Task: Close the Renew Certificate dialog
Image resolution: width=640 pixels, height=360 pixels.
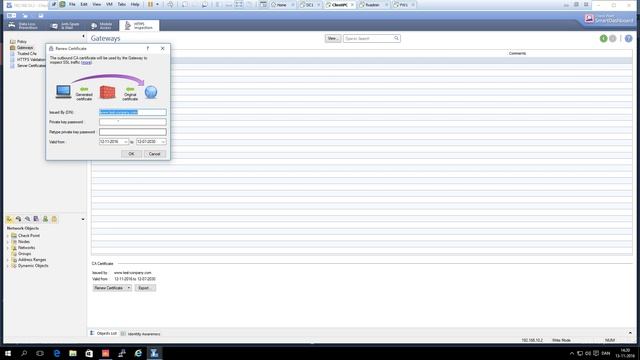Action: click(x=162, y=48)
